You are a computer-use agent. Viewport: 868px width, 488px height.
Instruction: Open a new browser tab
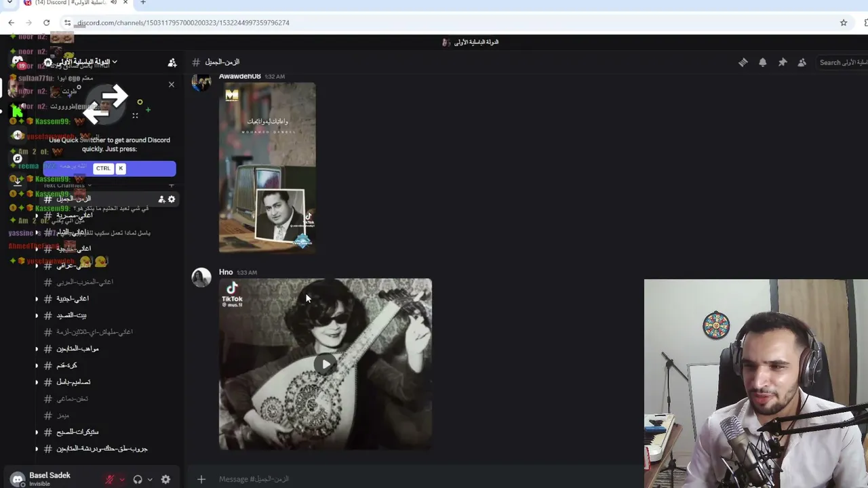[143, 3]
